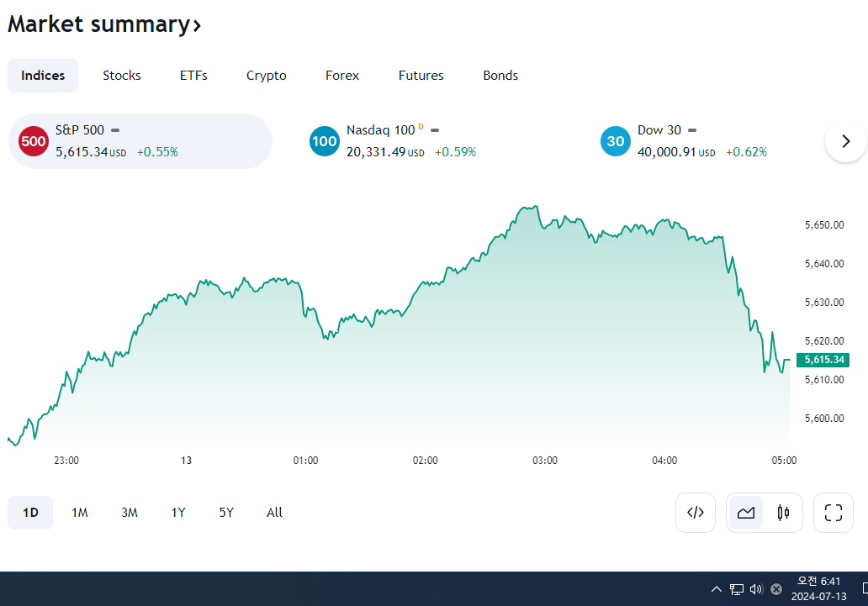Click the 5,630.00 price axis label
This screenshot has height=606, width=868.
(x=824, y=303)
